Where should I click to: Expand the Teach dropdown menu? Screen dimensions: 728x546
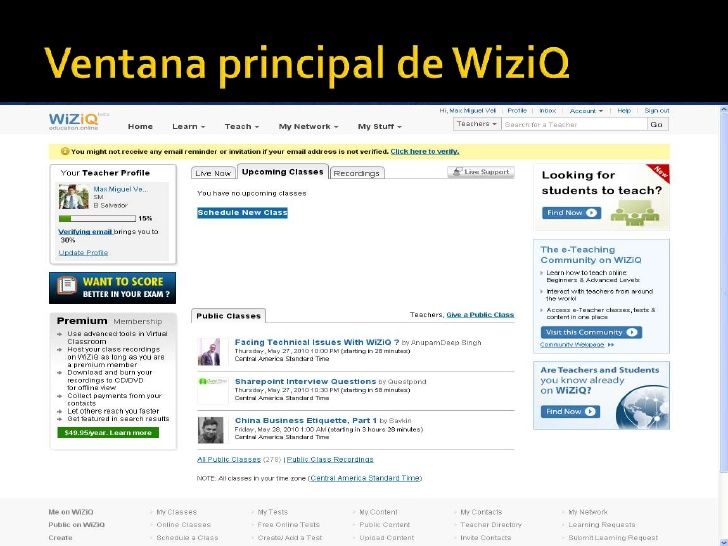(241, 126)
